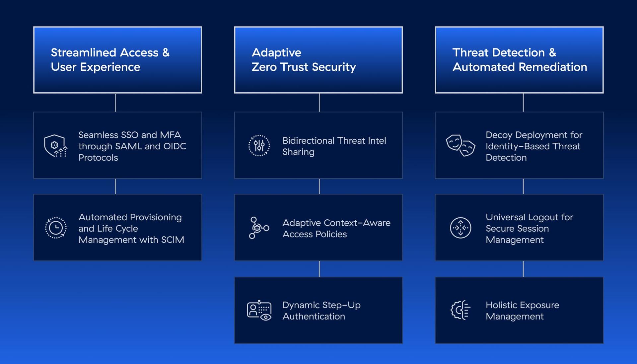Select the Adaptive Zero Trust Security header
The height and width of the screenshot is (364, 637).
click(318, 60)
